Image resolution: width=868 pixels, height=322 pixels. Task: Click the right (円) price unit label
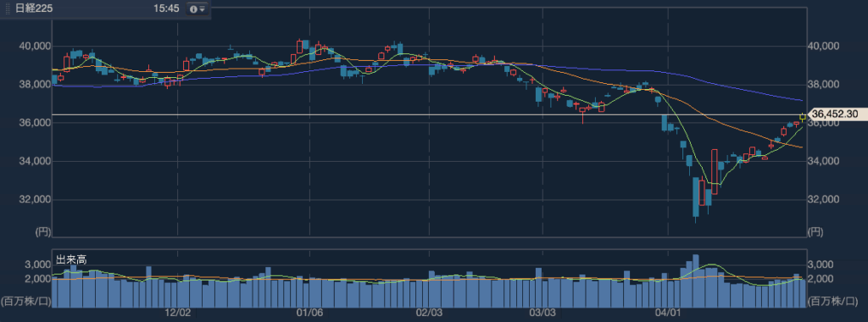(816, 232)
